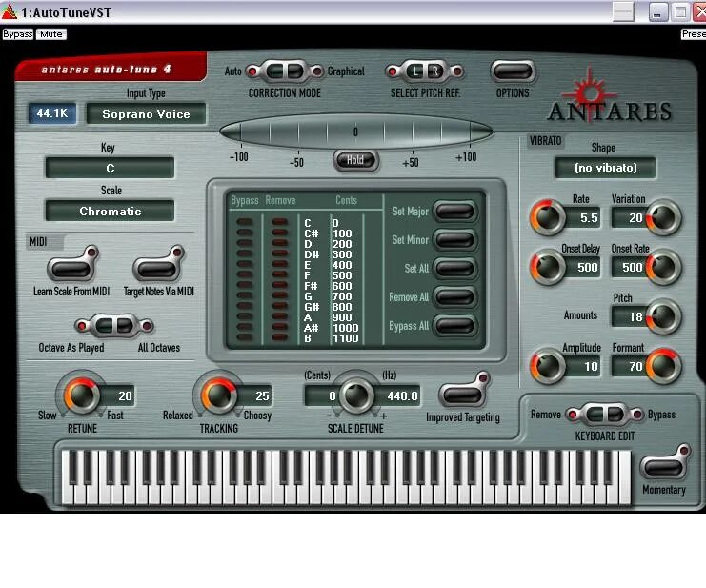Click the Remove All button
The width and height of the screenshot is (706, 588).
pyautogui.click(x=454, y=297)
